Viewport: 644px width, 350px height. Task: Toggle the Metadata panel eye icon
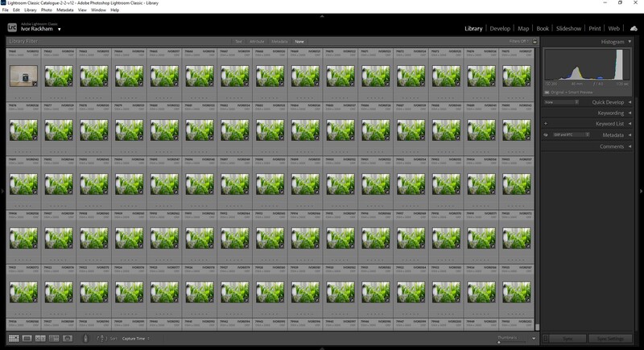click(546, 135)
